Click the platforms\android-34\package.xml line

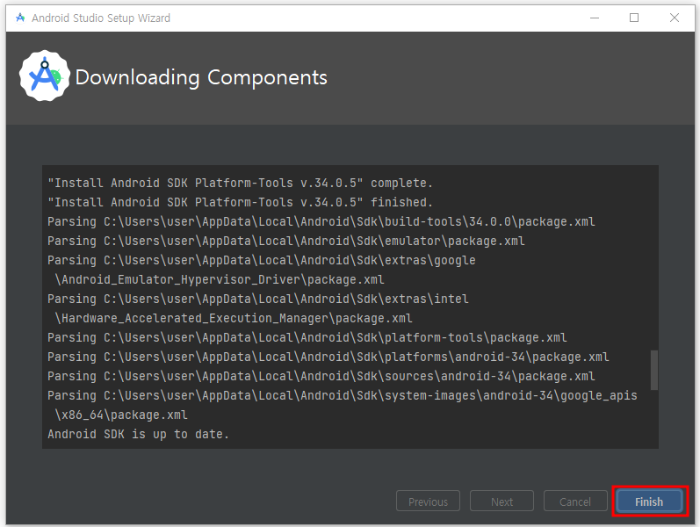pos(328,357)
